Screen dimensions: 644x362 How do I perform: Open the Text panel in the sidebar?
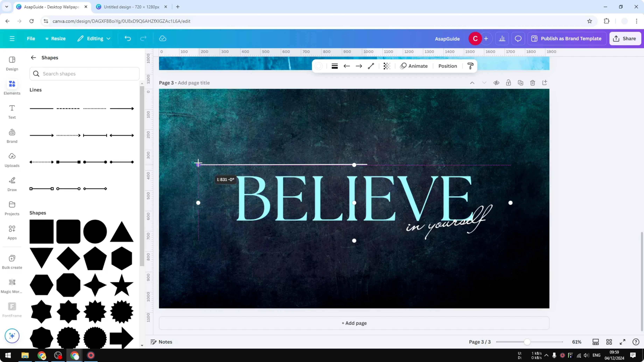coord(12,112)
